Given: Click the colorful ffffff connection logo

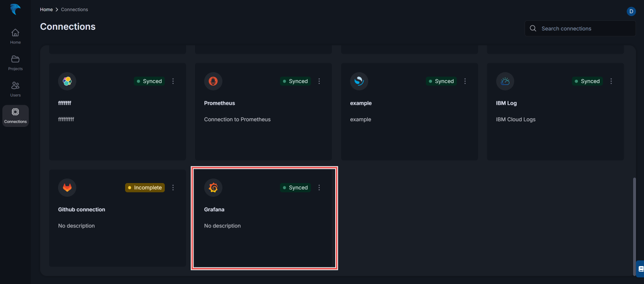Looking at the screenshot, I should click(x=67, y=81).
